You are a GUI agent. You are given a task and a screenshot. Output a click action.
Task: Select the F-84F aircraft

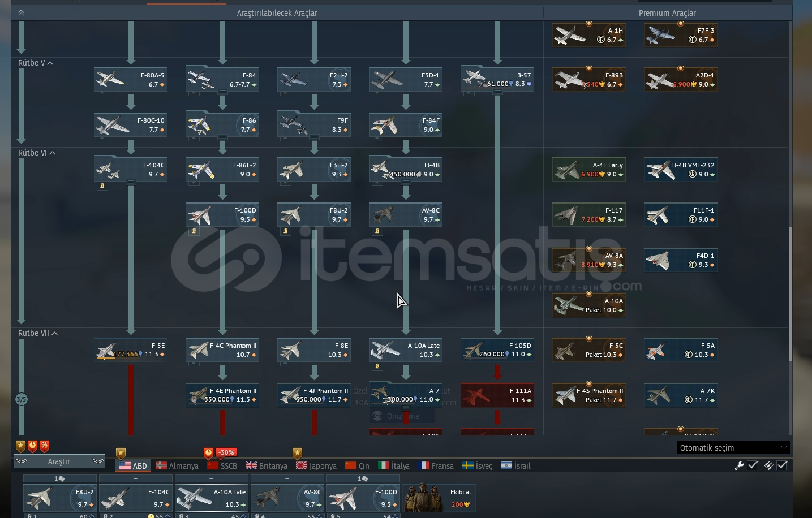coord(406,125)
